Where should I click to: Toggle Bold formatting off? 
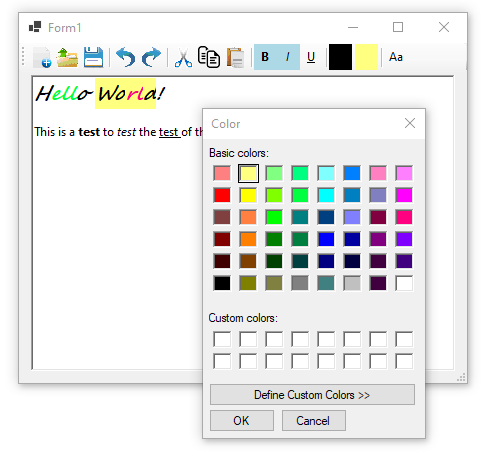265,57
